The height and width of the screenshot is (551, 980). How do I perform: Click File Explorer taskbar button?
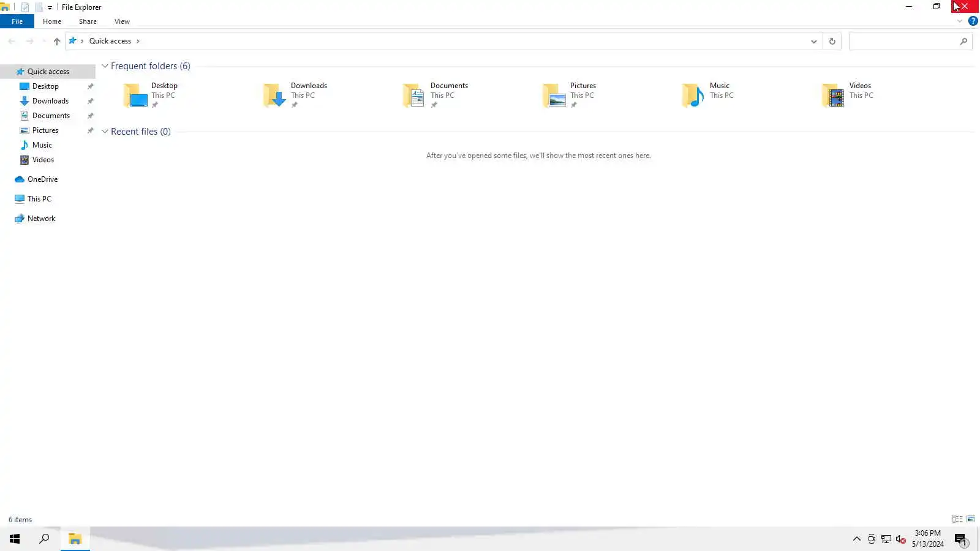click(75, 539)
